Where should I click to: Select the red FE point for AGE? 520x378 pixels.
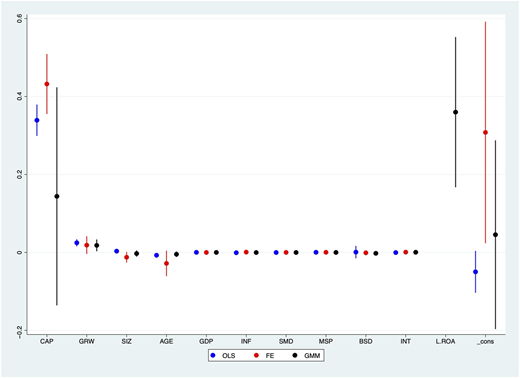pyautogui.click(x=166, y=263)
